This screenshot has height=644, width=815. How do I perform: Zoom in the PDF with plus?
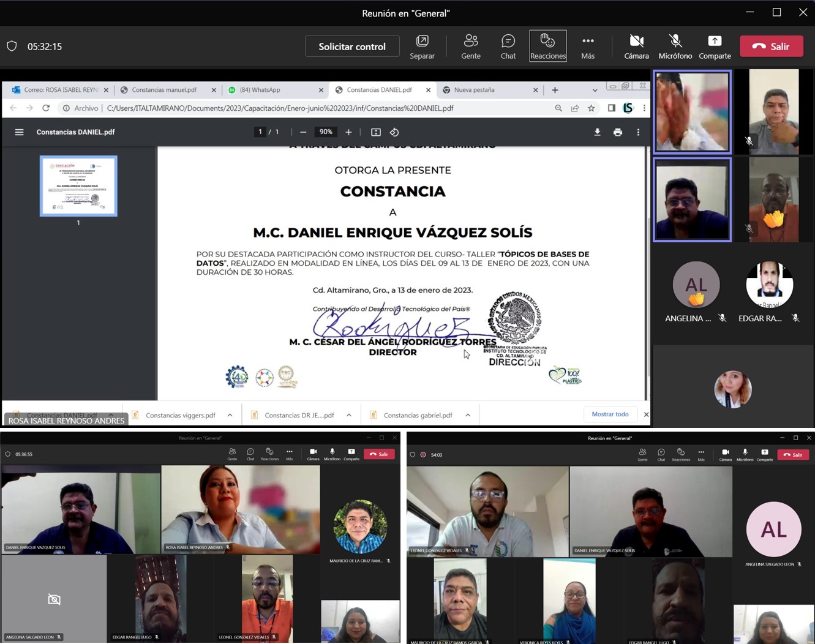coord(348,132)
